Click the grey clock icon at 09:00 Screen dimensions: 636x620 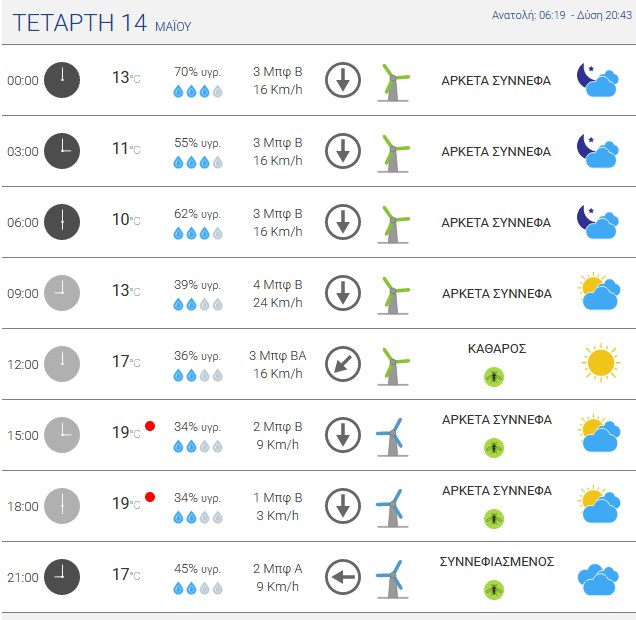[x=62, y=293]
